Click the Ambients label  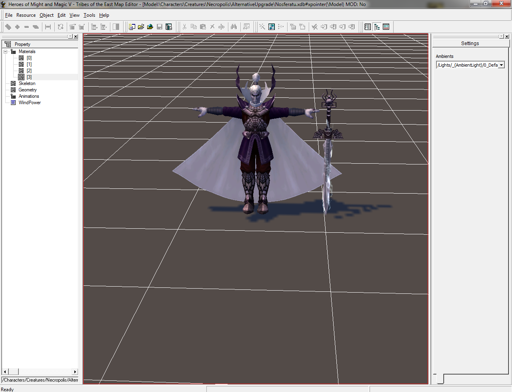(x=445, y=56)
